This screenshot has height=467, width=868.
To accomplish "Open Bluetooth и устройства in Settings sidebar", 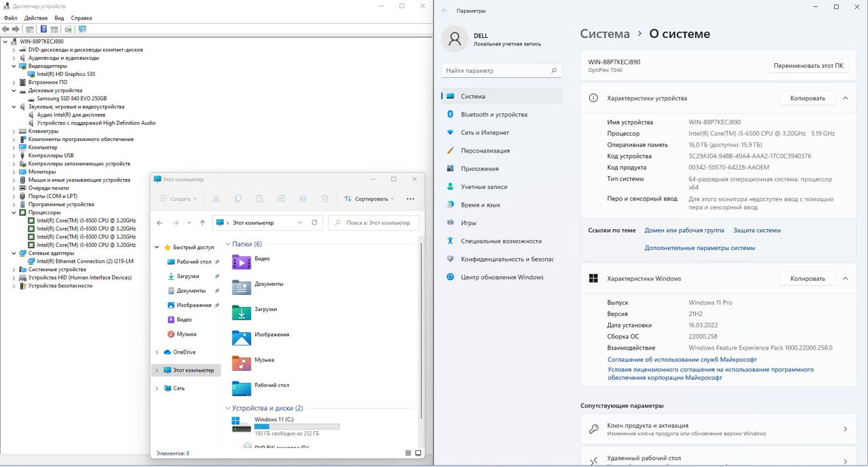I will [x=494, y=115].
